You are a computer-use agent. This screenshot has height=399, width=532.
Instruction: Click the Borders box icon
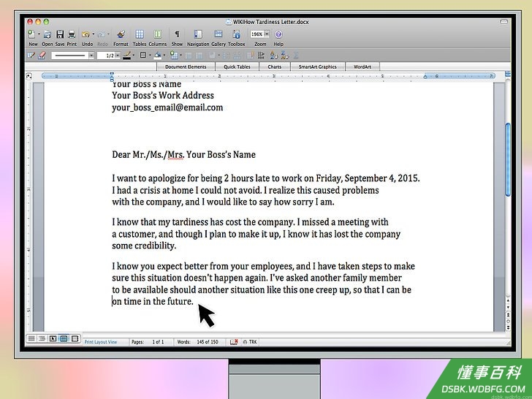point(142,55)
